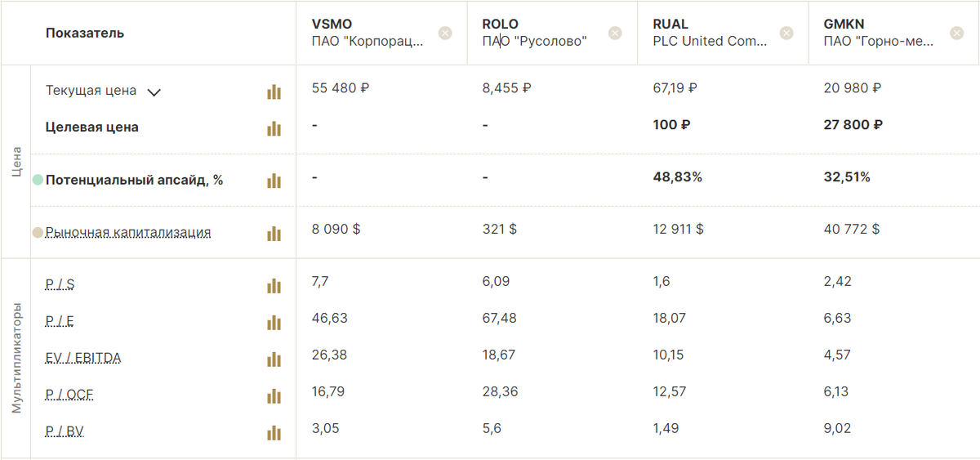Viewport: 980px width, 460px height.
Task: Remove GMKN column with the x button
Action: click(x=957, y=33)
